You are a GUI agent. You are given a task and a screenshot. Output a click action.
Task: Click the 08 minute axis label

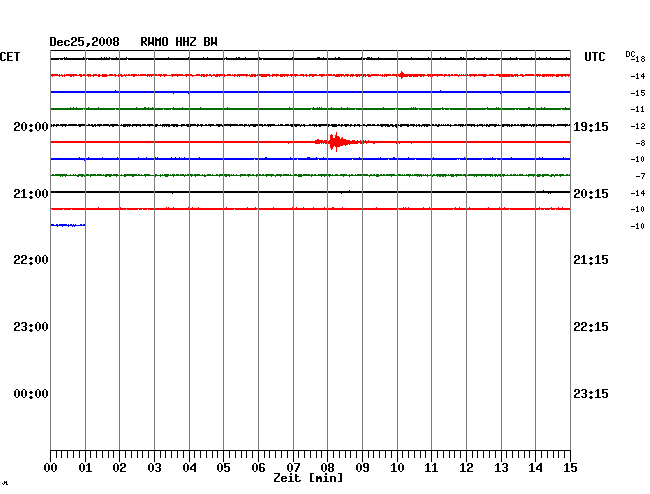[327, 468]
